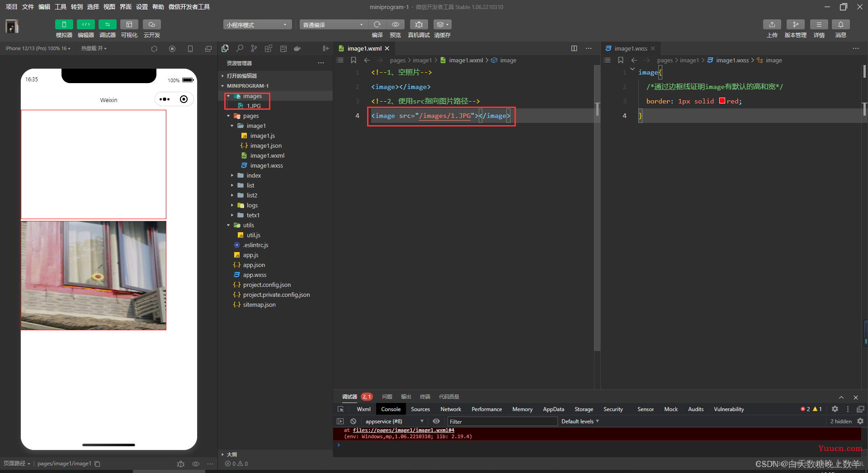Clear the console icon
Viewport: 868px width, 473px height.
353,421
